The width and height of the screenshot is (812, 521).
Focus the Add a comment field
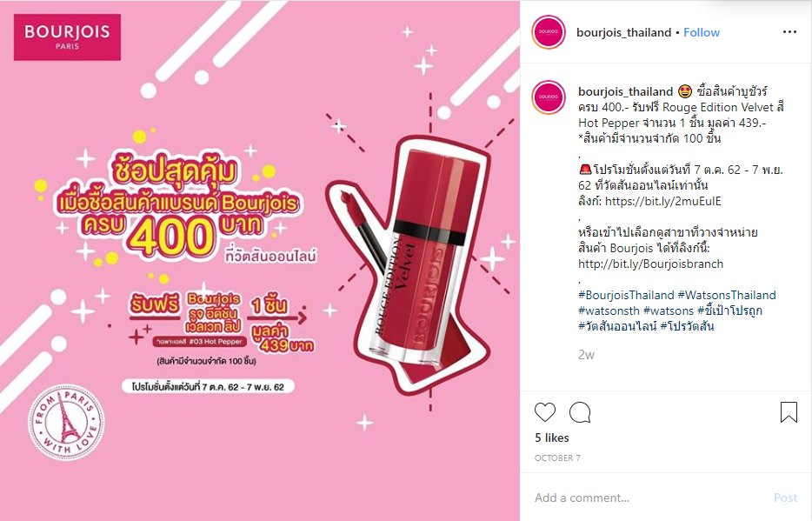[x=649, y=498]
